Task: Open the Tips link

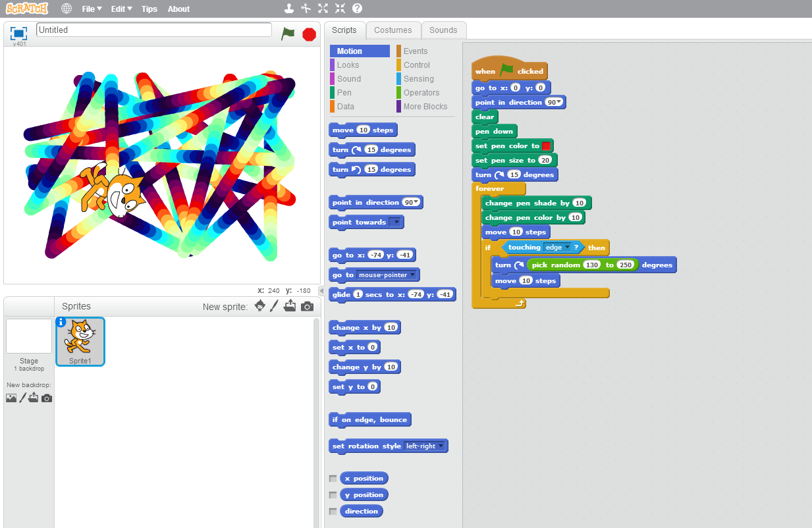Action: pyautogui.click(x=149, y=9)
